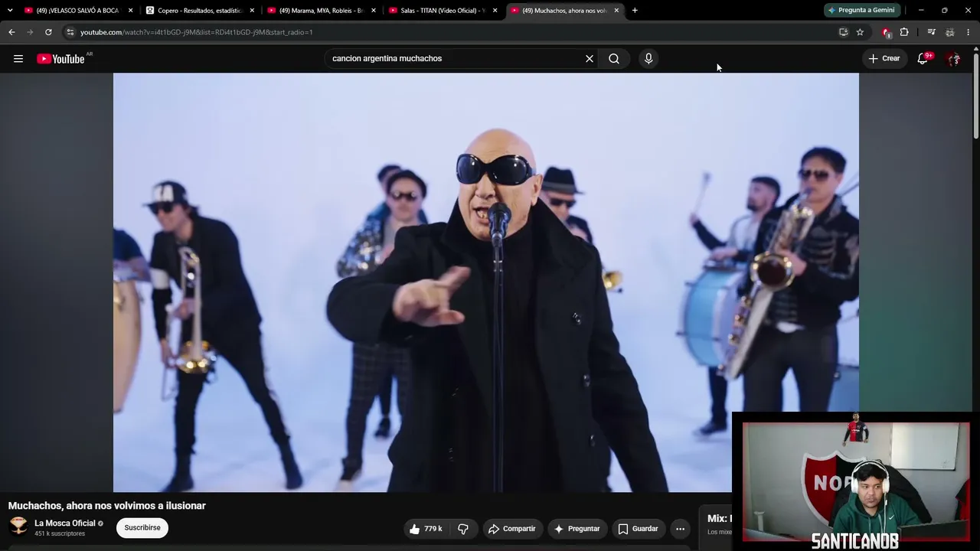This screenshot has width=980, height=551.
Task: Expand the tab search dropdown arrow
Action: (10, 11)
